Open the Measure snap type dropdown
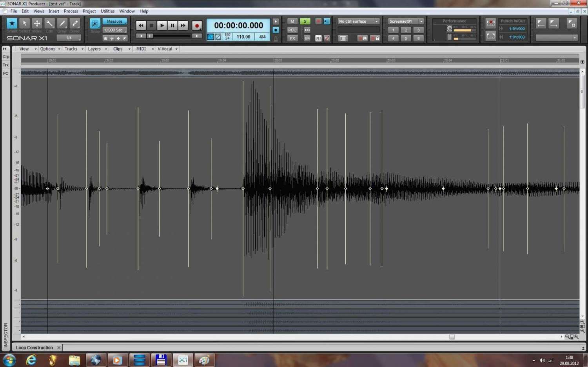The height and width of the screenshot is (367, 588). point(115,22)
